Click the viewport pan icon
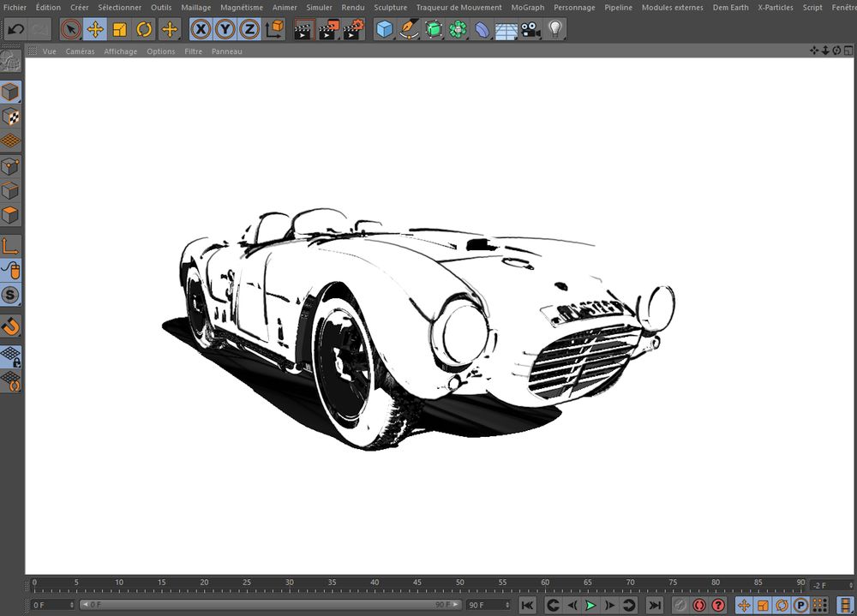Image resolution: width=857 pixels, height=616 pixels. tap(814, 51)
